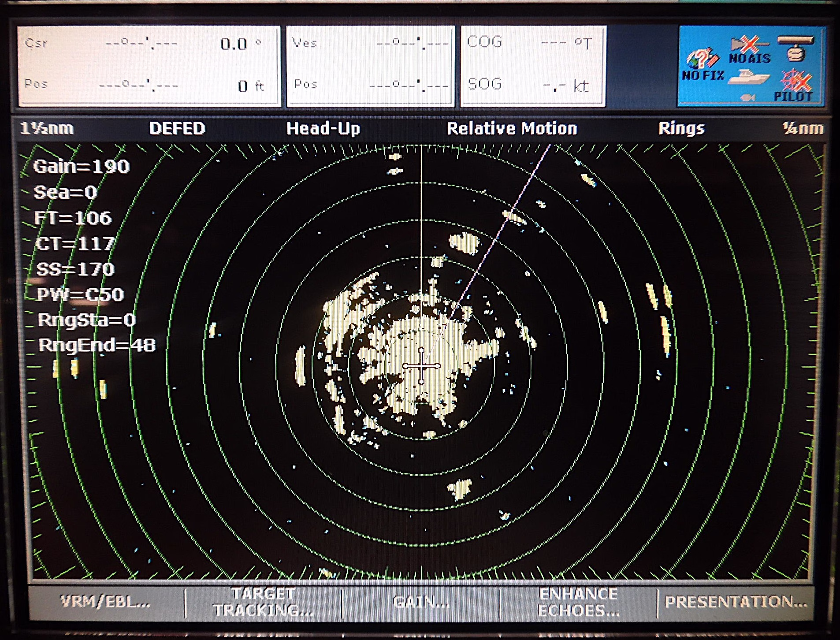
Task: Select the Rings label in status bar
Action: pyautogui.click(x=681, y=129)
